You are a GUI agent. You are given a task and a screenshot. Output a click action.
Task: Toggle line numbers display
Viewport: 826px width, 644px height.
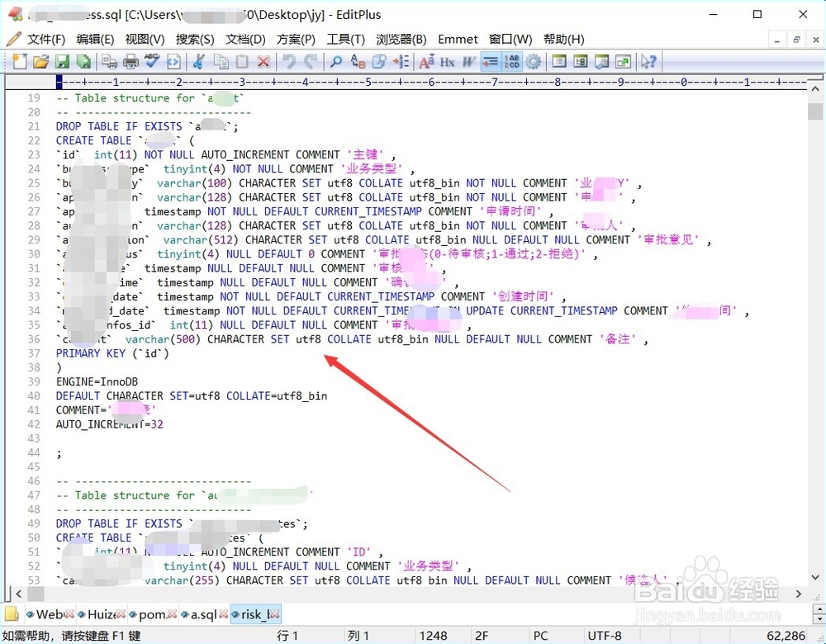511,62
